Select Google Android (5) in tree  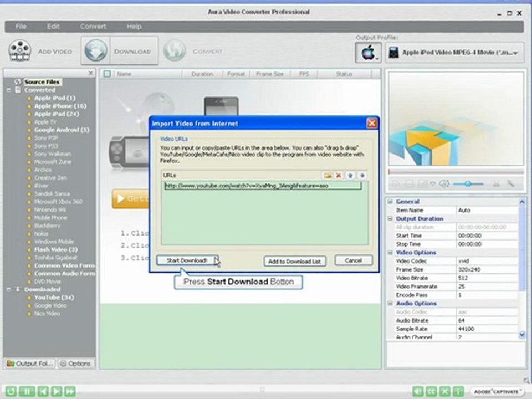62,130
